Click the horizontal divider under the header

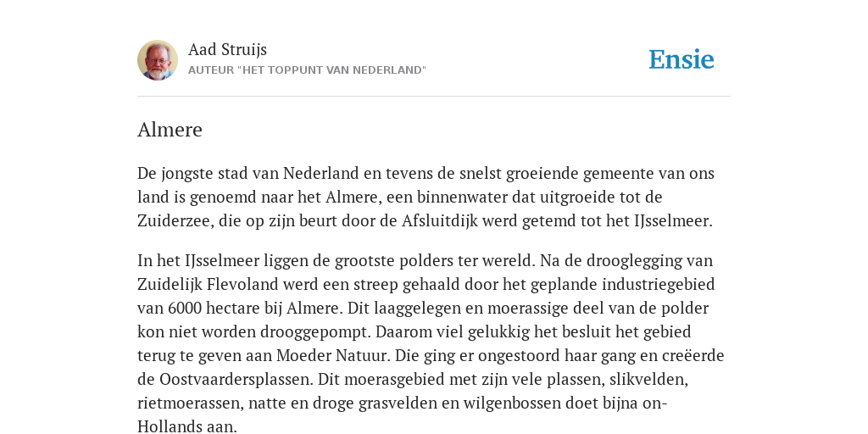(434, 97)
